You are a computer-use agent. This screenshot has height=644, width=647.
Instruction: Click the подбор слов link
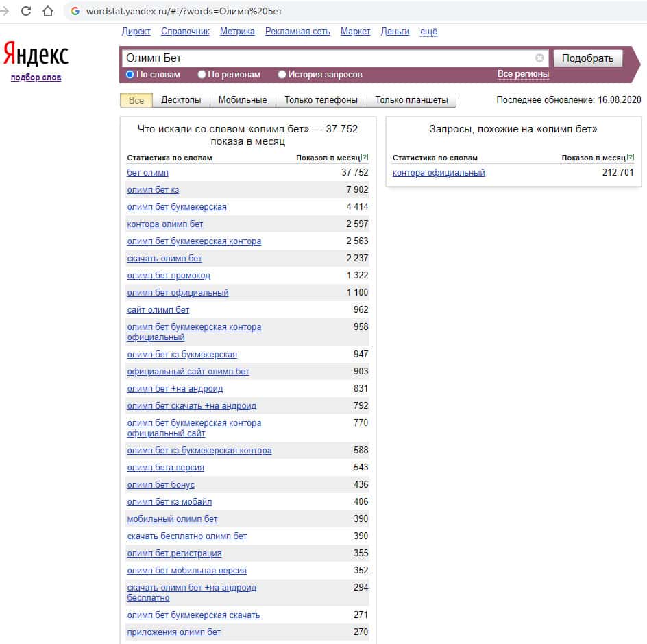pos(36,77)
